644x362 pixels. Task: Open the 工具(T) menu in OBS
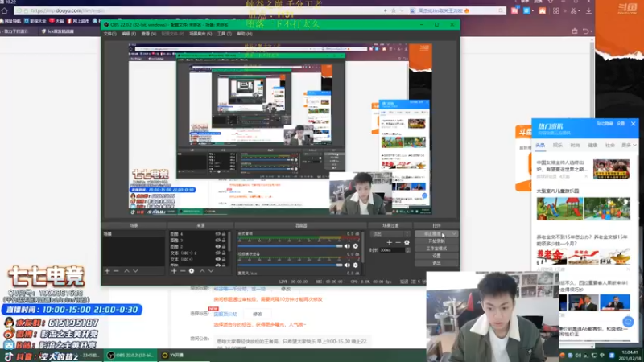[x=225, y=34]
